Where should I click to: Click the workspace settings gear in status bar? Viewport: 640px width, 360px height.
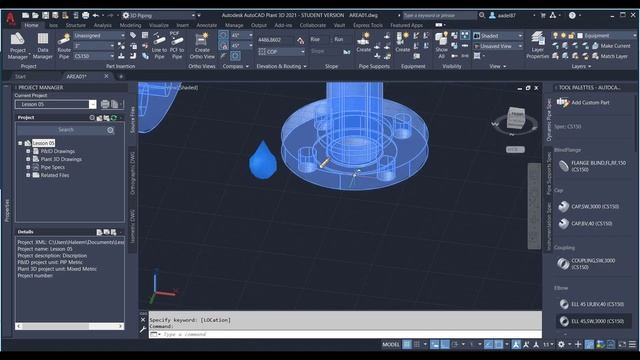(561, 344)
